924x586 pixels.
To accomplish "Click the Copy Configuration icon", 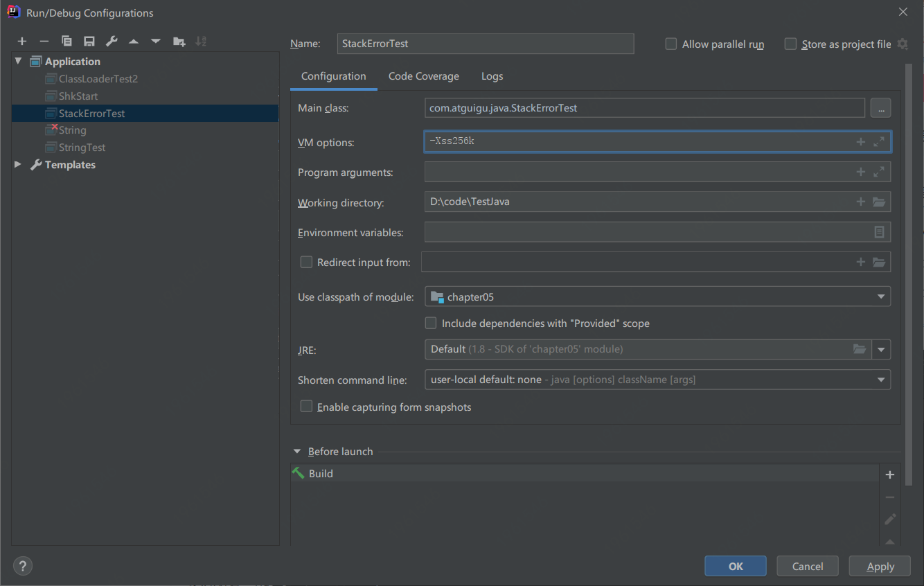I will [66, 42].
